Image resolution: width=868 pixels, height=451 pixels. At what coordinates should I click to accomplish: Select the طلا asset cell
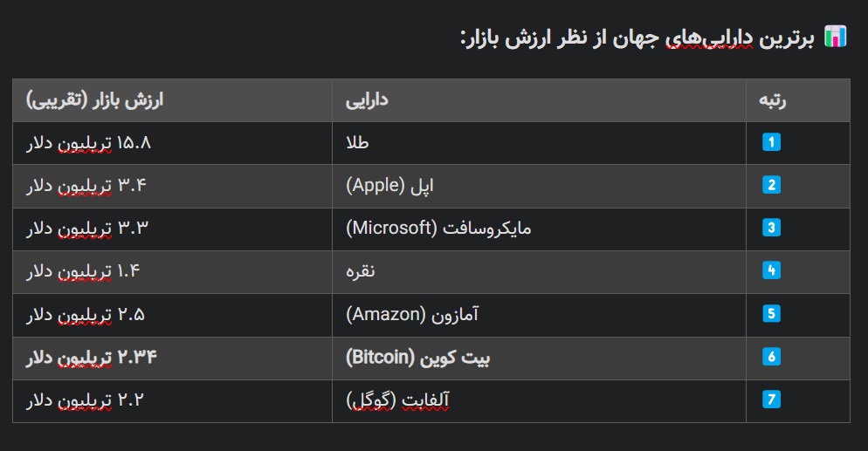[539, 142]
